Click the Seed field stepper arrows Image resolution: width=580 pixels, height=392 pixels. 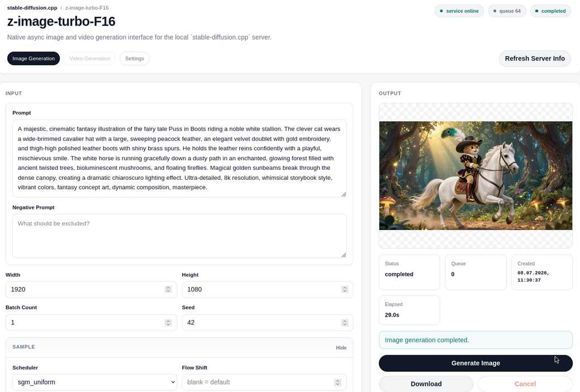click(344, 322)
